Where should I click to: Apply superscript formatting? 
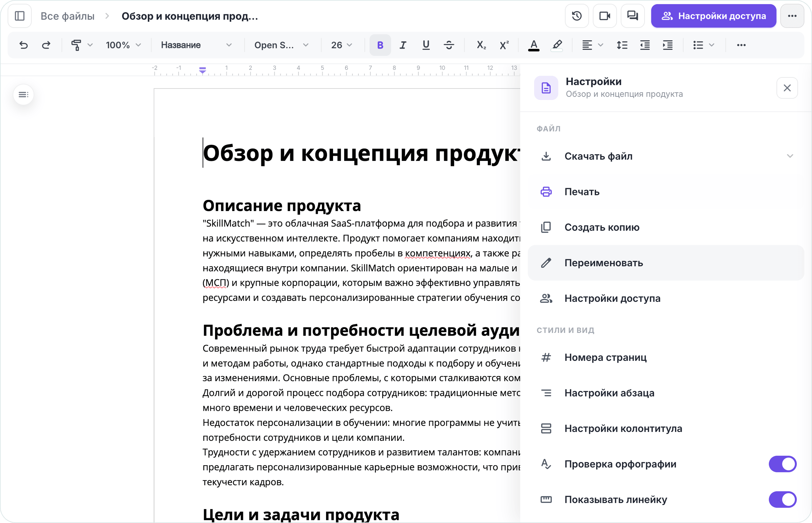point(504,45)
